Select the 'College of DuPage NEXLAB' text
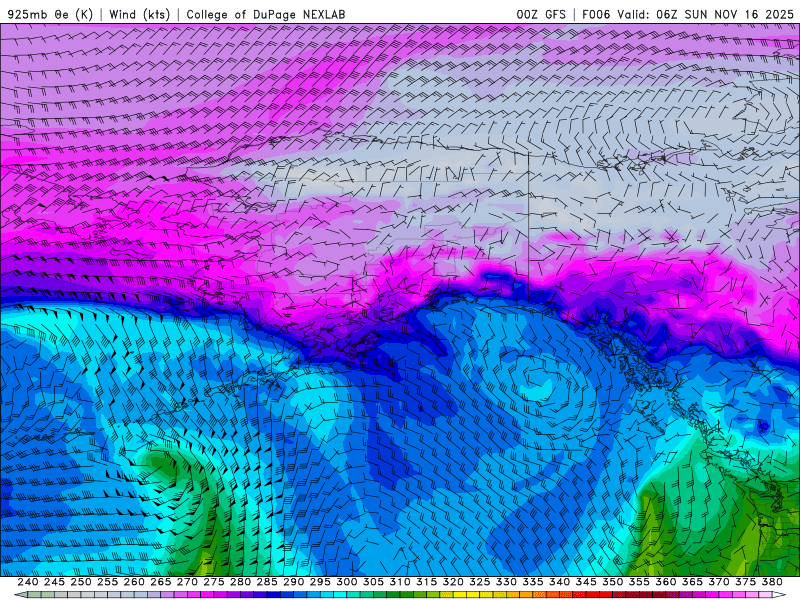 [266, 14]
